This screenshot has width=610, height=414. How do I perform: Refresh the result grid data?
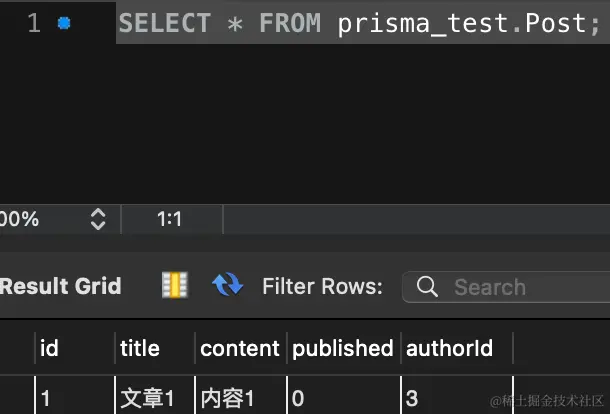click(228, 284)
